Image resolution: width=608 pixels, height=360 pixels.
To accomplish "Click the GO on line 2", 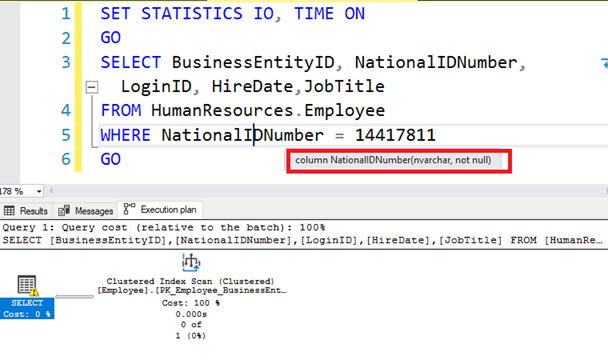I will (111, 38).
